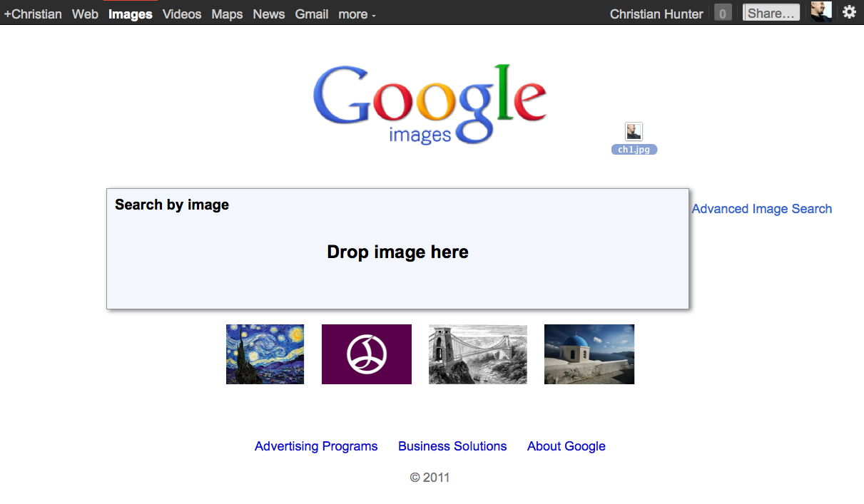Click the Share… box
864x504 pixels.
(x=771, y=13)
